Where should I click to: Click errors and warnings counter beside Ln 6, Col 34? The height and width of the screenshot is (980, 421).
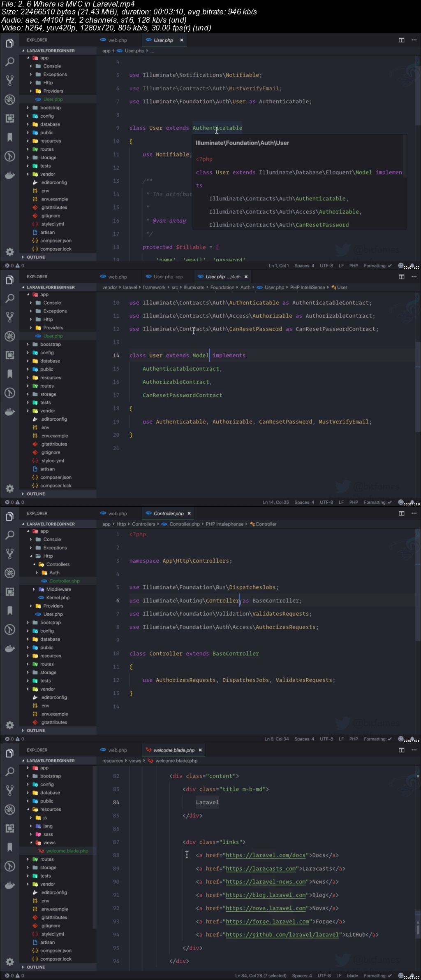click(14, 739)
